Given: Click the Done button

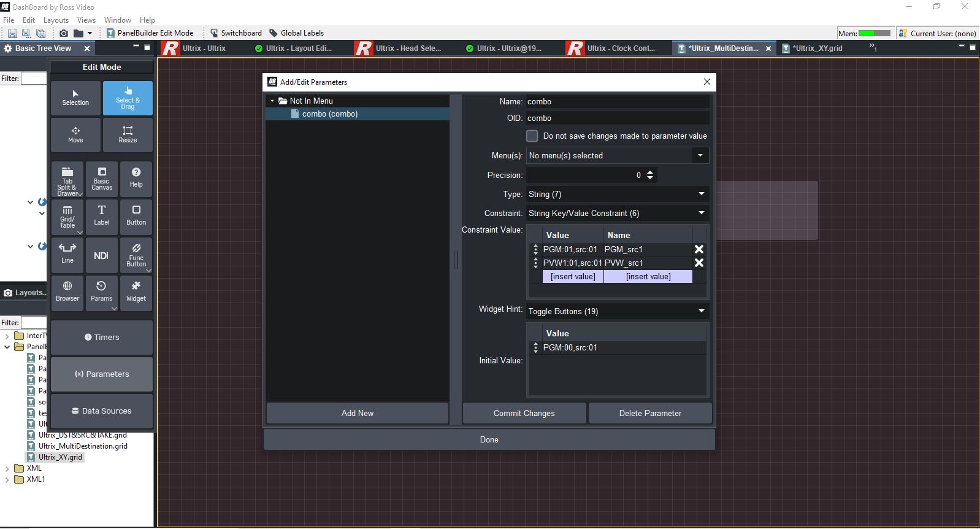Looking at the screenshot, I should [489, 439].
